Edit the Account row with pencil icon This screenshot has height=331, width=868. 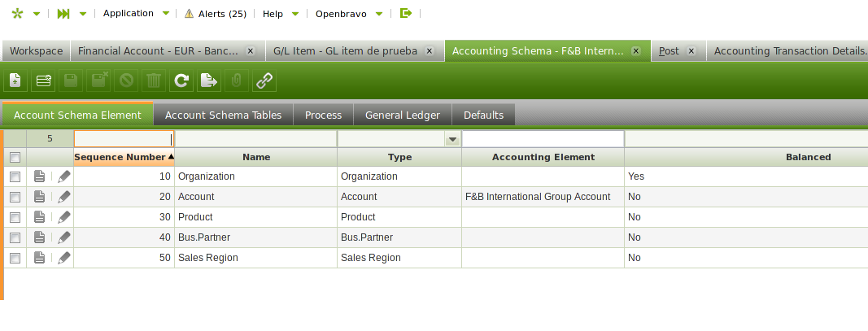(64, 197)
